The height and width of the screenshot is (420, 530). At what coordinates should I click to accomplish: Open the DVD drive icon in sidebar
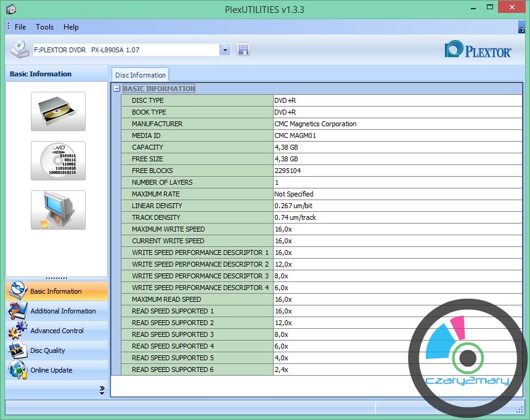pyautogui.click(x=58, y=111)
